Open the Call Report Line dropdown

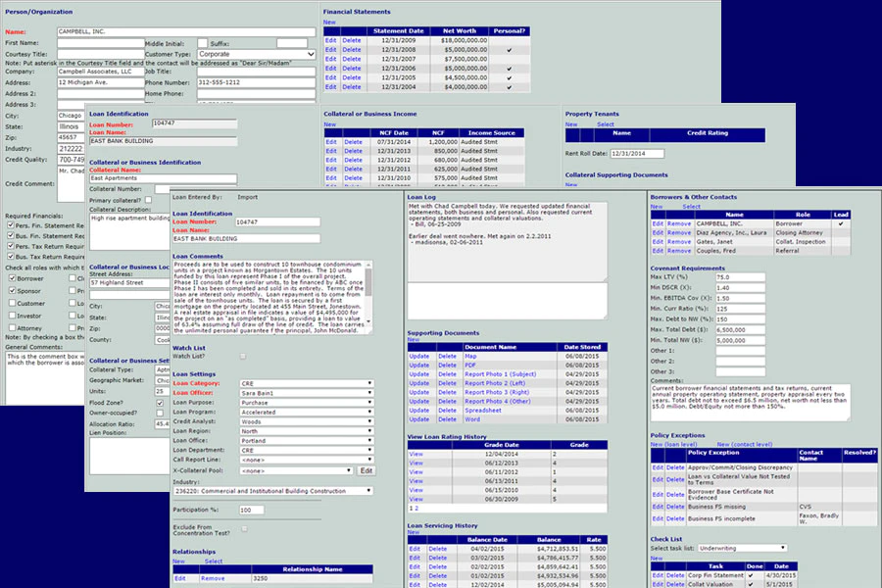pyautogui.click(x=307, y=460)
